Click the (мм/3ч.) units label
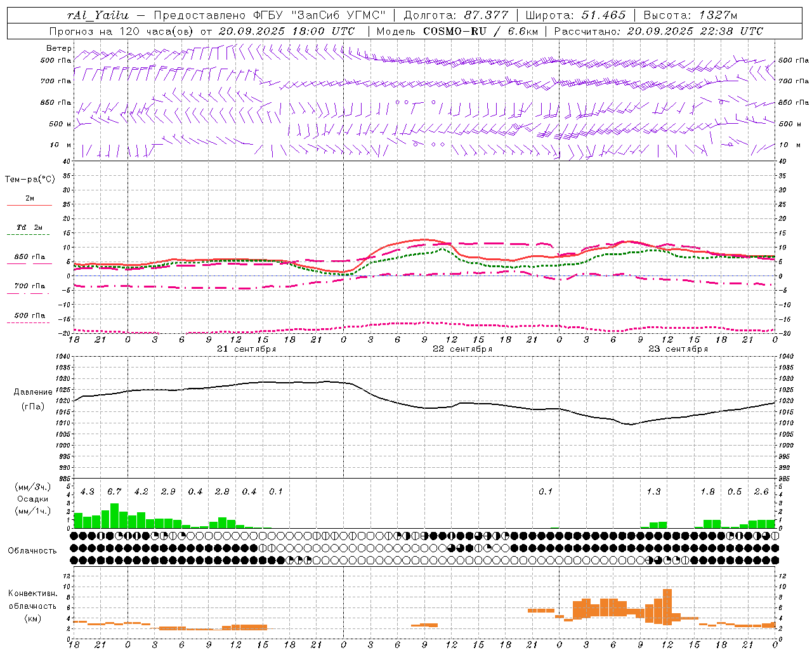 coord(33,487)
